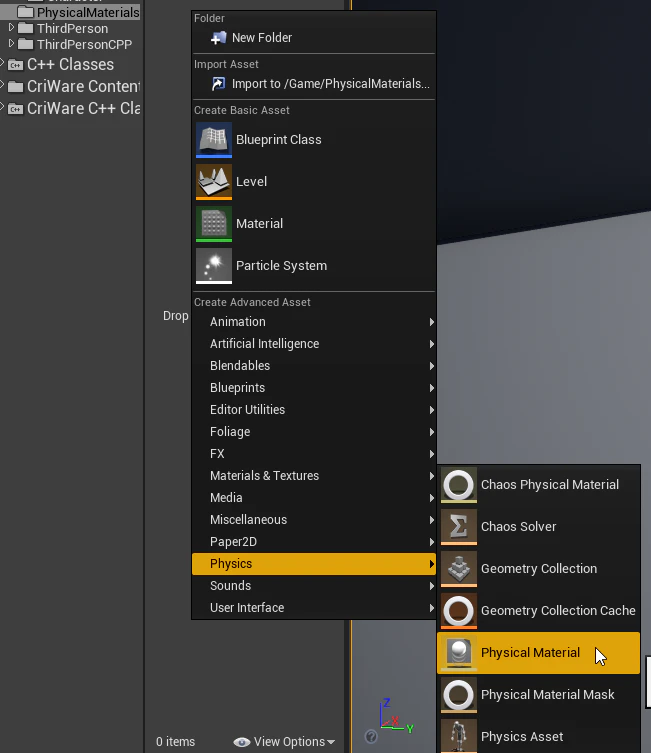Create a Physical Material asset
The width and height of the screenshot is (651, 753).
[x=538, y=653]
